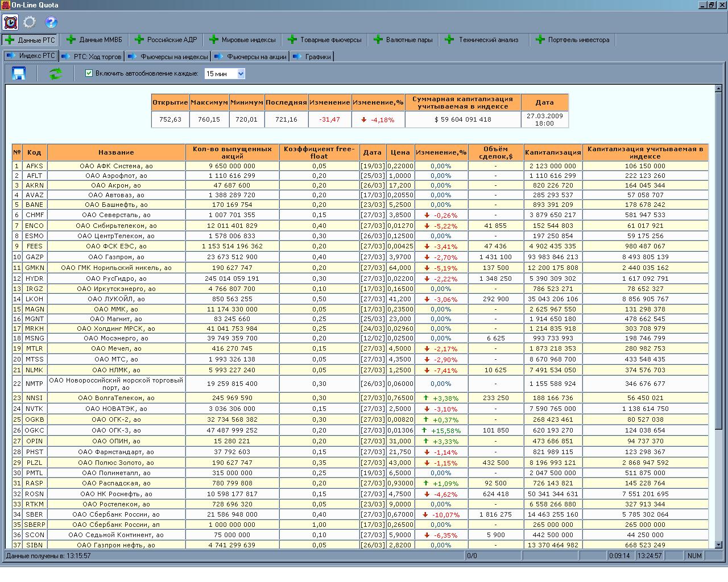728x582 pixels.
Task: Click the index change -4,18% value
Action: click(x=378, y=119)
